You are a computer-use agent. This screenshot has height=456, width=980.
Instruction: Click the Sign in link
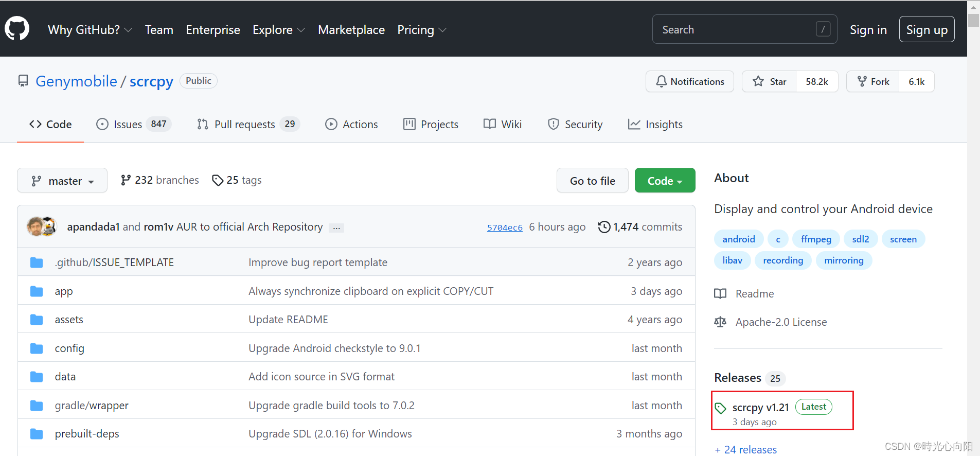(868, 30)
